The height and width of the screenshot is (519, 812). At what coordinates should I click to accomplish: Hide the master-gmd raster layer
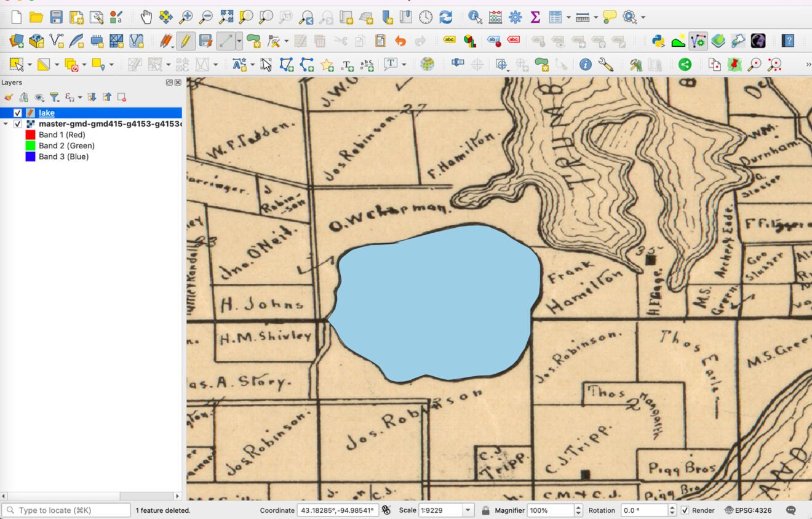click(18, 123)
